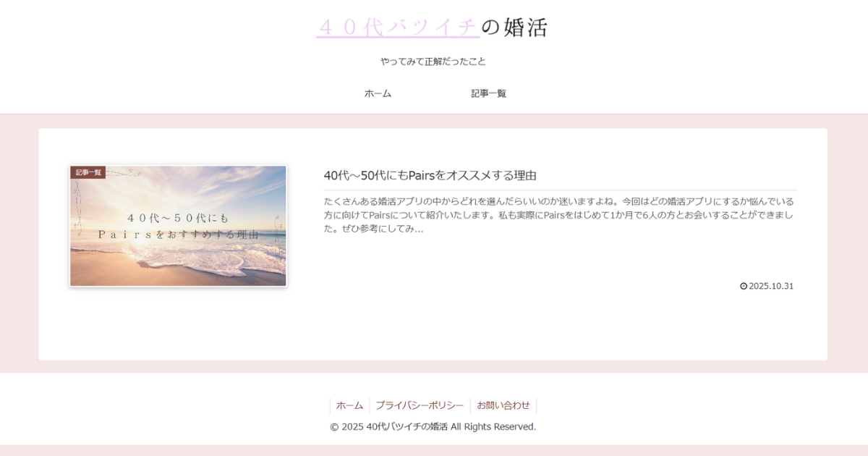The image size is (868, 456).
Task: Open お問い合わせ contact link in footer
Action: [503, 405]
